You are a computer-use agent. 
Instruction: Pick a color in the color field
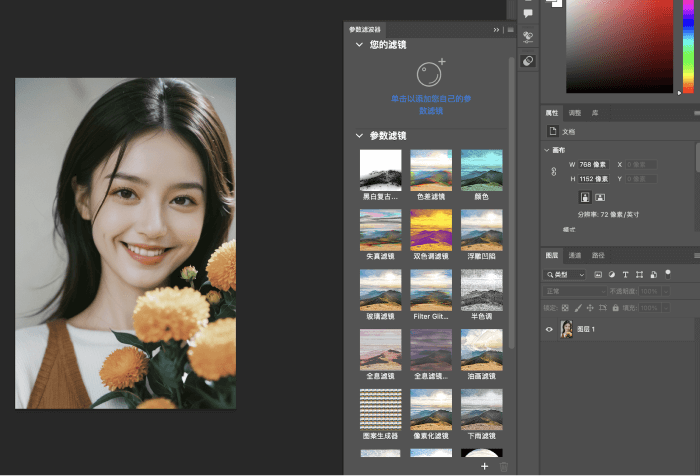coord(619,46)
